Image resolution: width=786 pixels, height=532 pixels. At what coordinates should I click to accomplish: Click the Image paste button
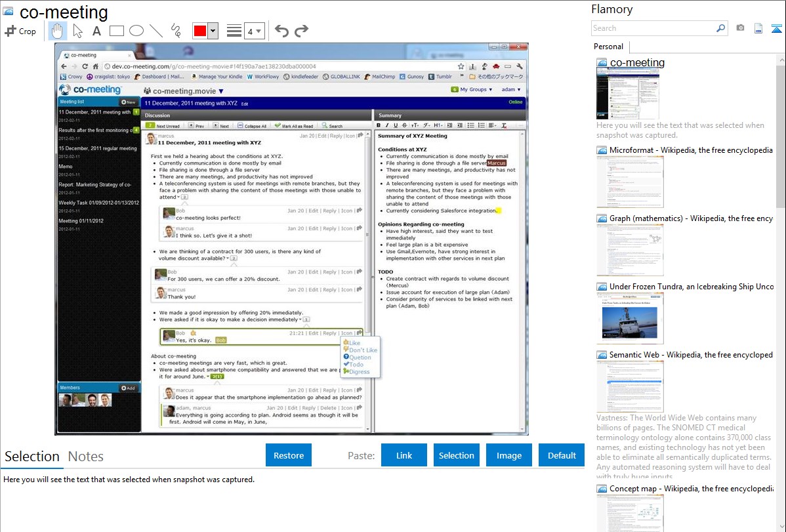coord(508,455)
